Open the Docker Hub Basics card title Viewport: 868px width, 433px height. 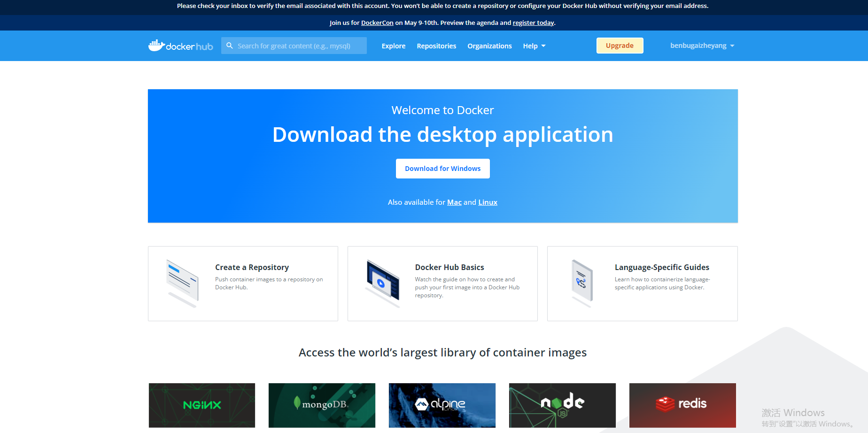pos(449,267)
